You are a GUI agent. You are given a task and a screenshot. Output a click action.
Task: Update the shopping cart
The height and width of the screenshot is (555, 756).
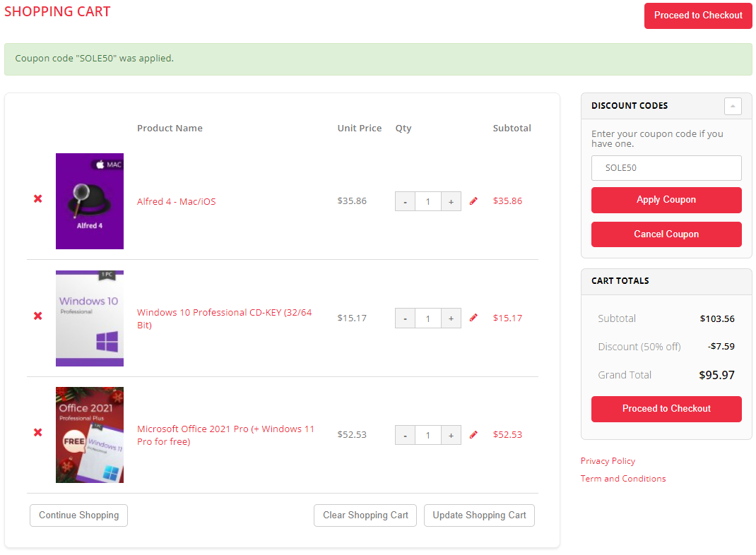coord(479,515)
